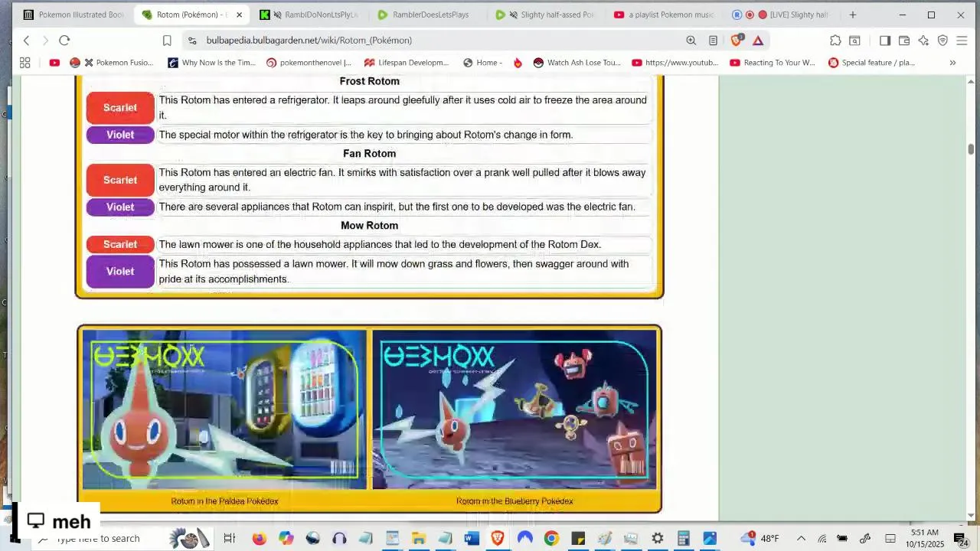The width and height of the screenshot is (980, 551).
Task: Open the Why Now Is the Tim... bookmark
Action: click(x=212, y=63)
